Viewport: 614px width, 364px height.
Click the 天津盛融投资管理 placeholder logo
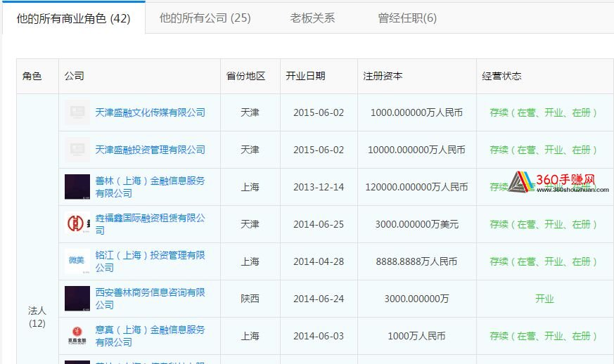click(x=77, y=150)
